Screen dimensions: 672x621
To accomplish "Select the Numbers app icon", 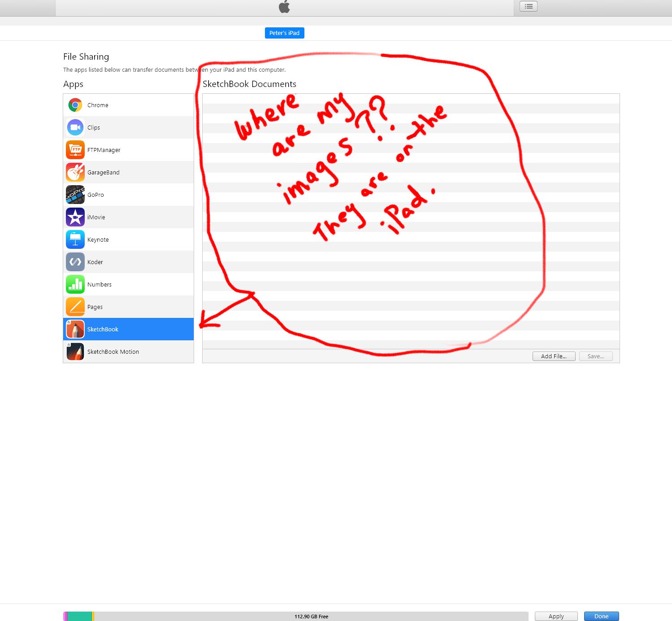I will [x=75, y=284].
